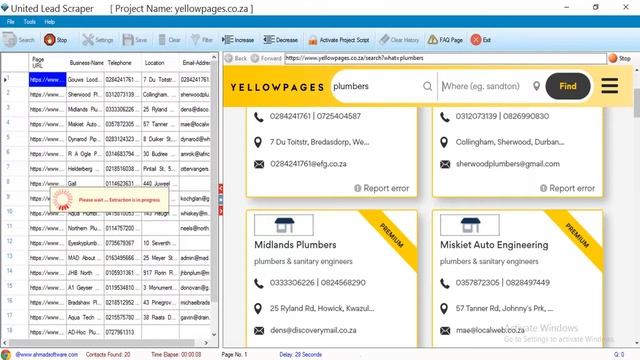Activate Project Script from the toolbar
This screenshot has width=640, height=360.
pyautogui.click(x=339, y=40)
